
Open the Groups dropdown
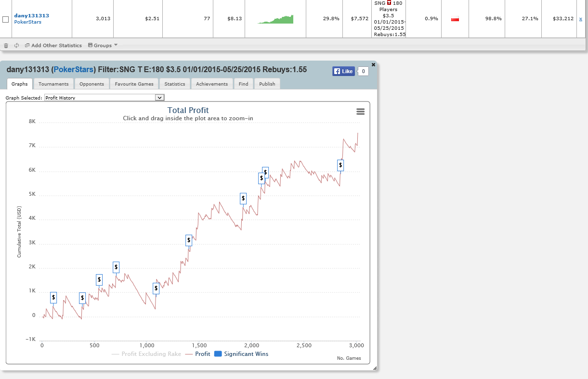103,46
